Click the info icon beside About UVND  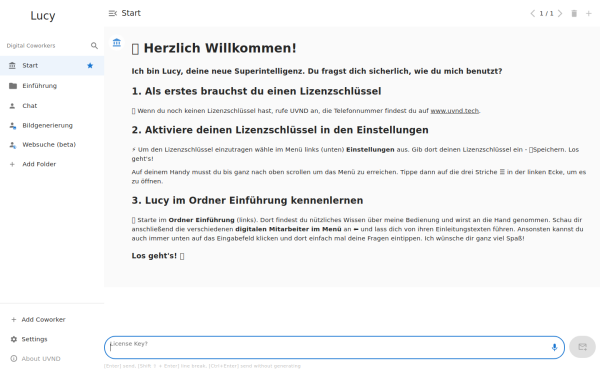14,359
